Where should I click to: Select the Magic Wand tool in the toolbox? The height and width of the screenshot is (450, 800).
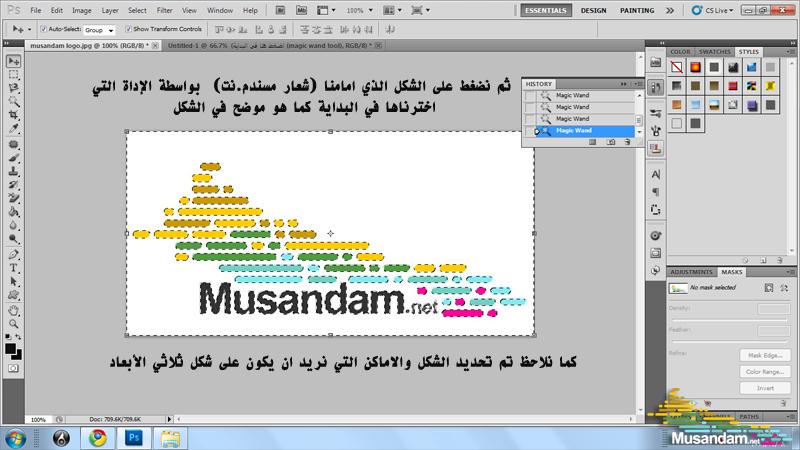click(x=13, y=101)
